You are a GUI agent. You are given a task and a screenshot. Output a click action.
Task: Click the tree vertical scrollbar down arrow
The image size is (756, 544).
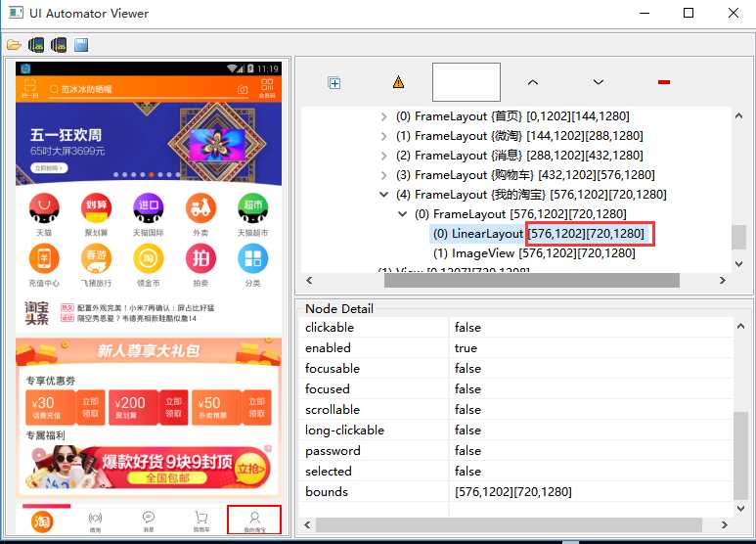click(x=738, y=264)
